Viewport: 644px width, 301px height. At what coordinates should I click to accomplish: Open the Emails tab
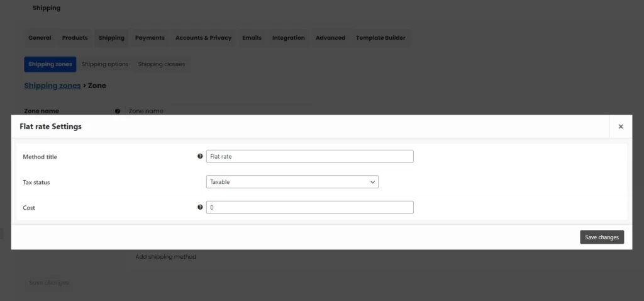(x=252, y=38)
